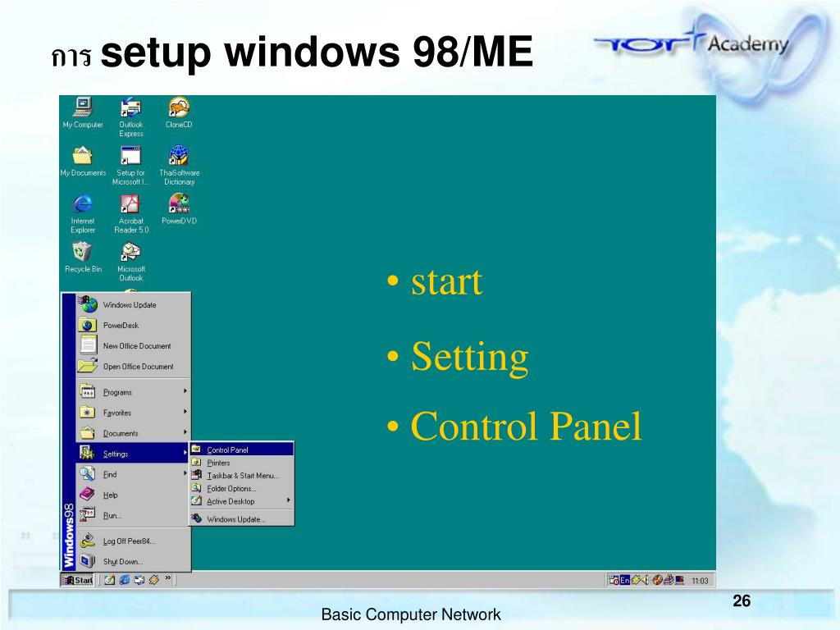The height and width of the screenshot is (630, 840).
Task: Click the first Quick Launch notepad icon
Action: 110,580
